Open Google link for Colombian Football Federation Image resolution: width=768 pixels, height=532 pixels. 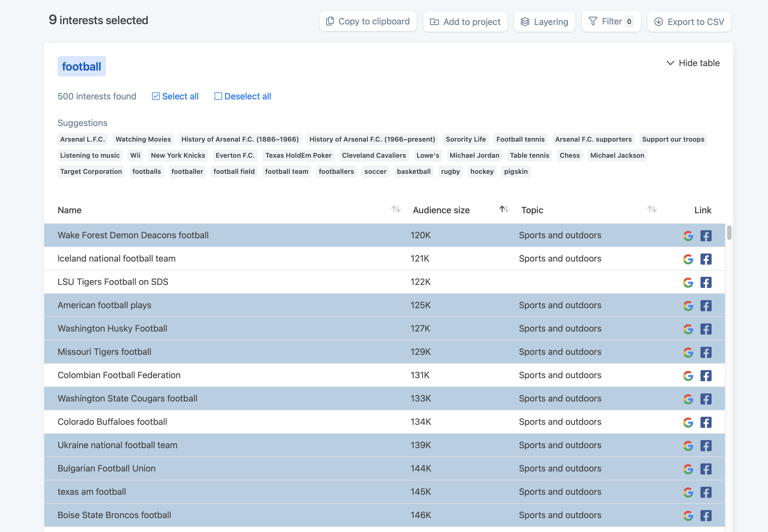pyautogui.click(x=688, y=376)
